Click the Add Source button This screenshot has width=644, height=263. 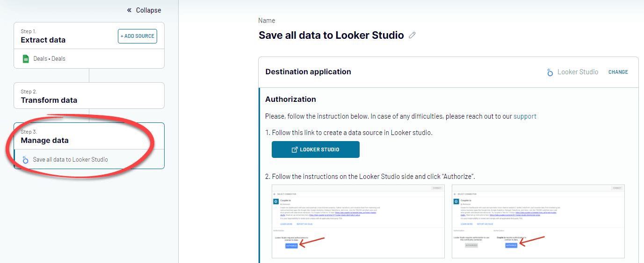point(137,36)
